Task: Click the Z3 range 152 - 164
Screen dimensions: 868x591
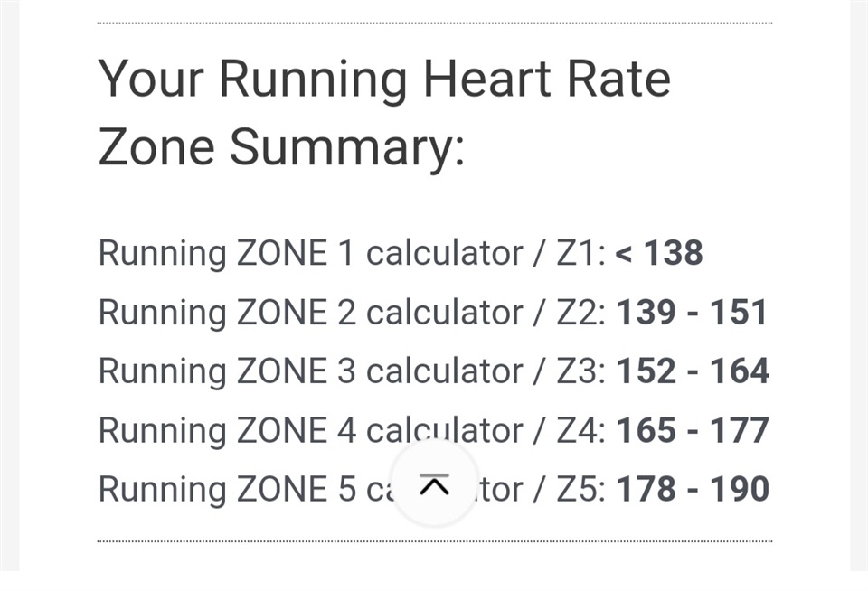Action: pyautogui.click(x=693, y=371)
